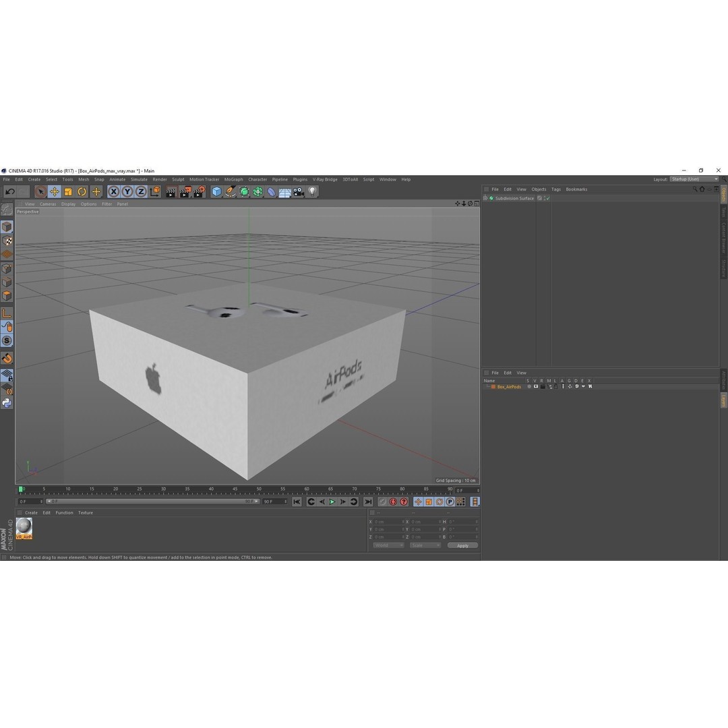
Task: Switch to Structure side tab
Action: (x=724, y=268)
